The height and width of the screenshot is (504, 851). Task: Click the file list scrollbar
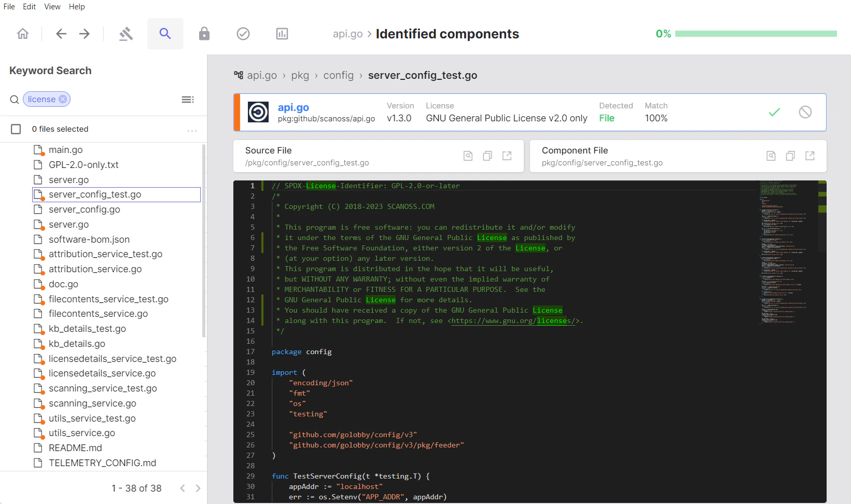204,241
